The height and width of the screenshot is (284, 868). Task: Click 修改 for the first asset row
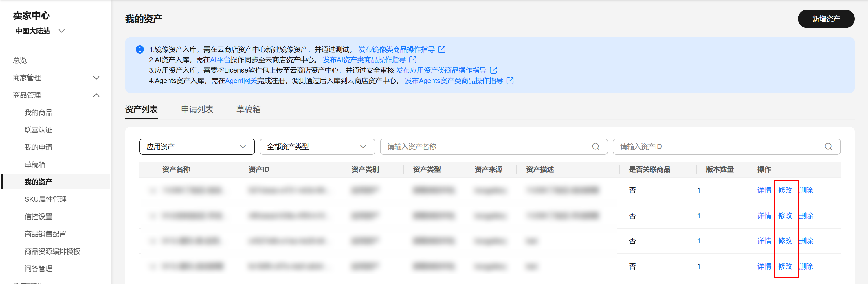[785, 190]
